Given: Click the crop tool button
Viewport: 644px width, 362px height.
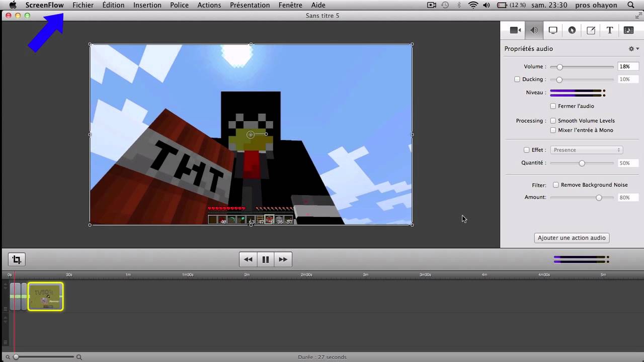Looking at the screenshot, I should click(17, 259).
